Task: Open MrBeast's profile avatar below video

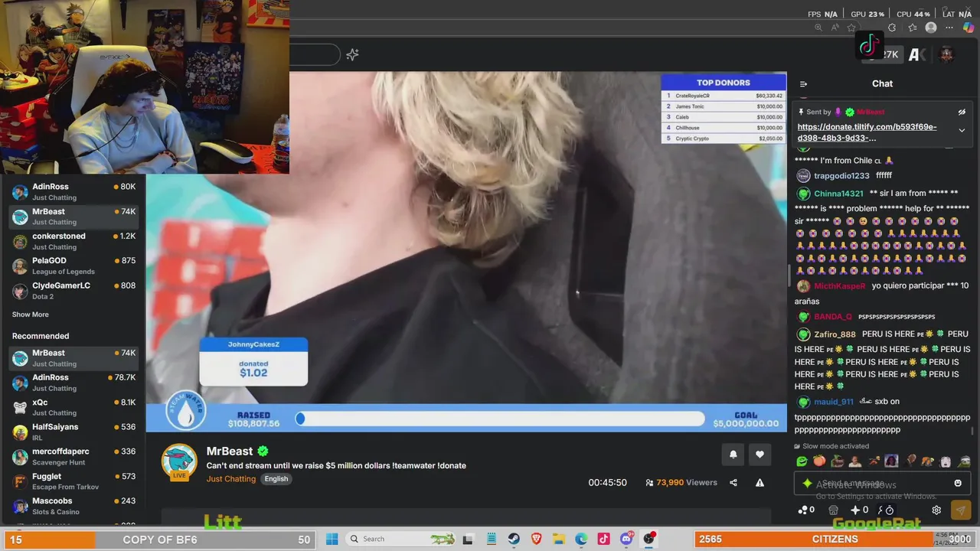Action: point(179,462)
